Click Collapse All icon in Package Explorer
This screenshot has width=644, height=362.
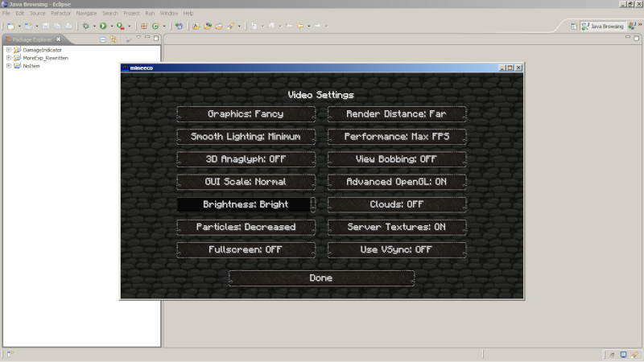pos(103,39)
